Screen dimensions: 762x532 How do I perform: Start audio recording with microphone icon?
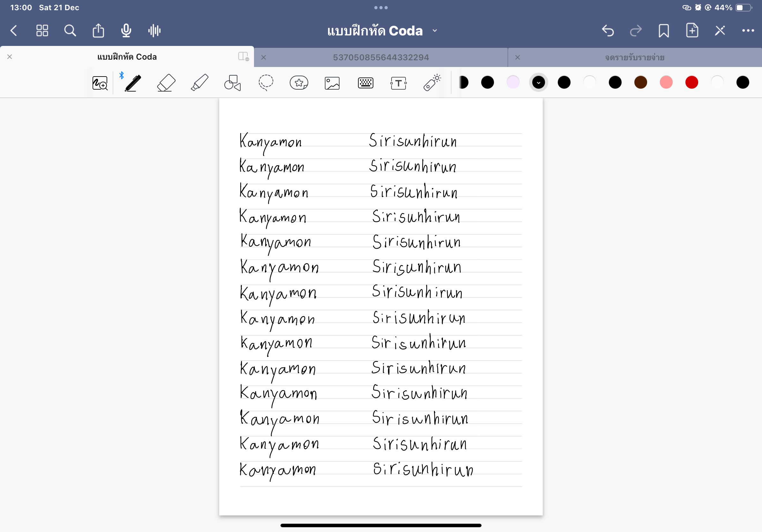pyautogui.click(x=126, y=31)
